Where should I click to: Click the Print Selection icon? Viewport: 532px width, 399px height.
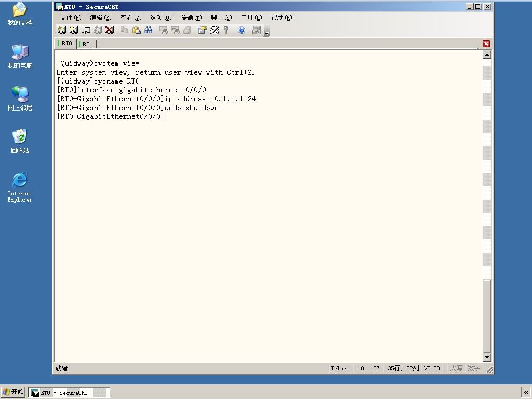coord(176,30)
